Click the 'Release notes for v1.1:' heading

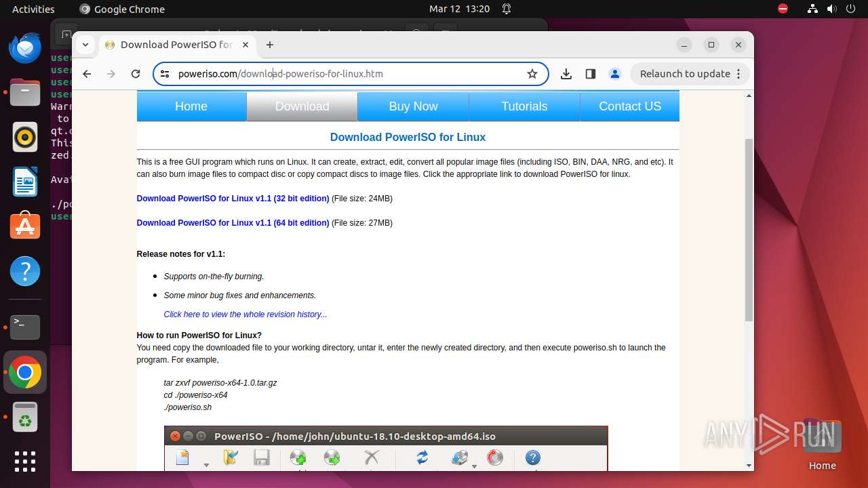click(181, 254)
